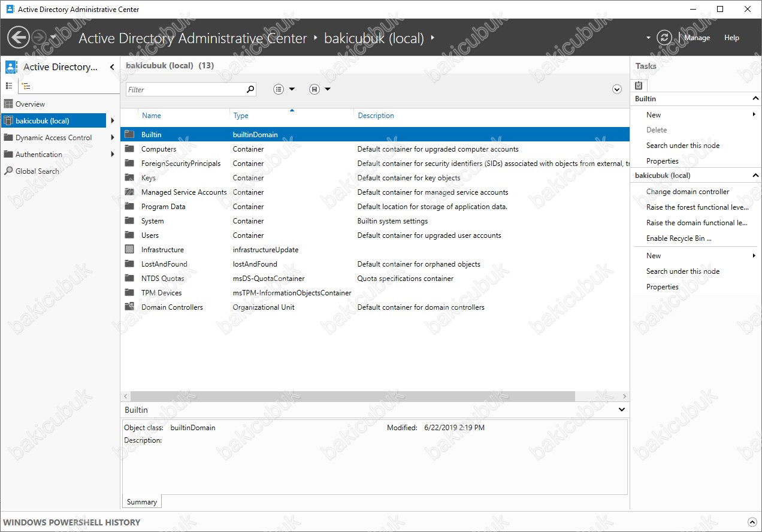Screen dimensions: 762x532
Task: Select the Domain Controllers row
Action: pyautogui.click(x=375, y=307)
